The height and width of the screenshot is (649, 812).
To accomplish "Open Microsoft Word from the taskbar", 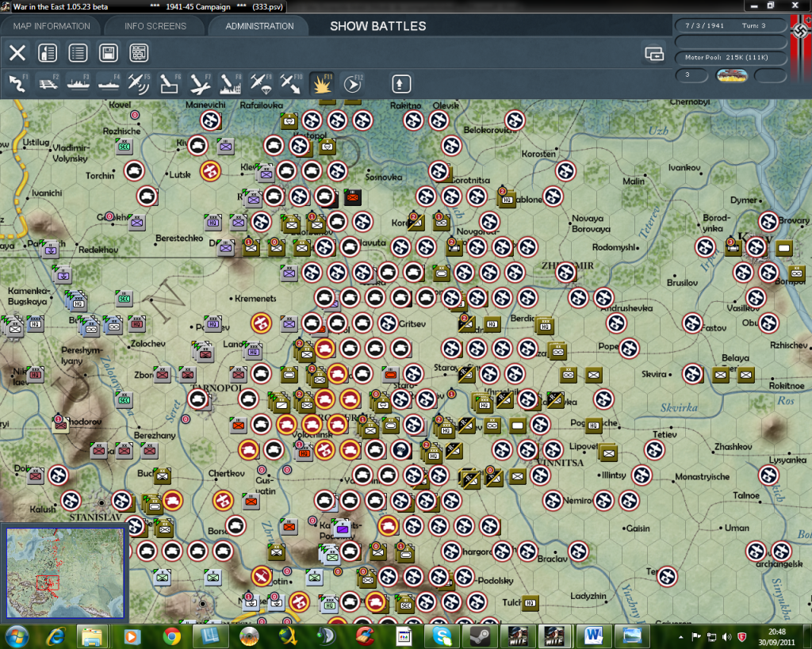I will 593,636.
